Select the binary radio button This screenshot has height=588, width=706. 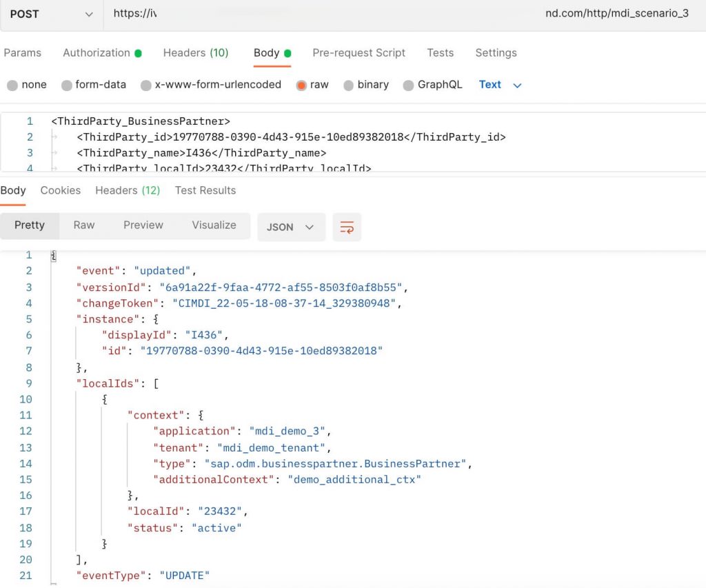click(348, 85)
